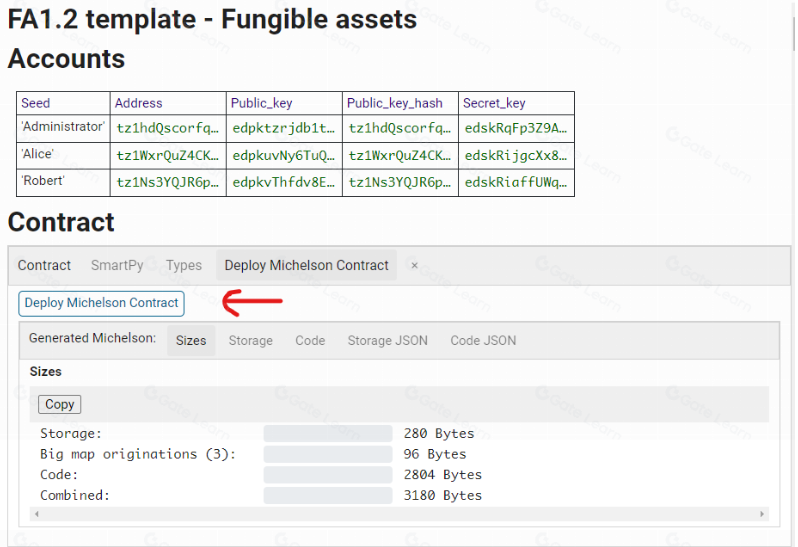Switch to the Contract tab

(44, 265)
